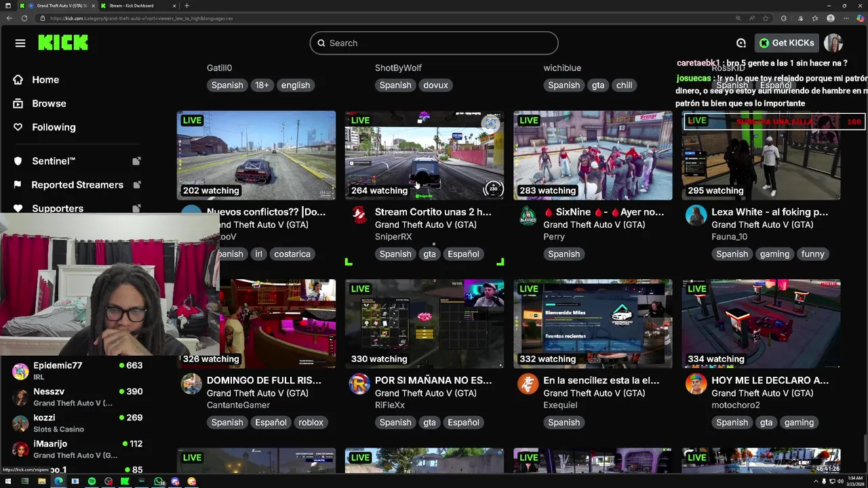
Task: Open stream thumbnail with 334 watching
Action: pyautogui.click(x=761, y=324)
